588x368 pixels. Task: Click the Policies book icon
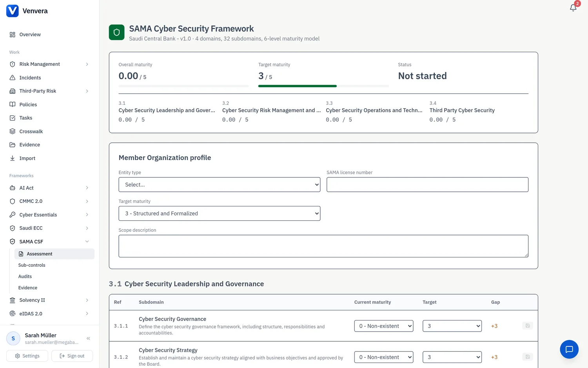(x=13, y=104)
